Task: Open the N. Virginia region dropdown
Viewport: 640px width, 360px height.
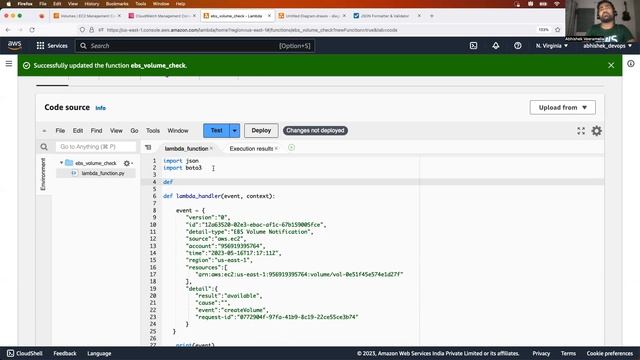Action: (x=551, y=46)
